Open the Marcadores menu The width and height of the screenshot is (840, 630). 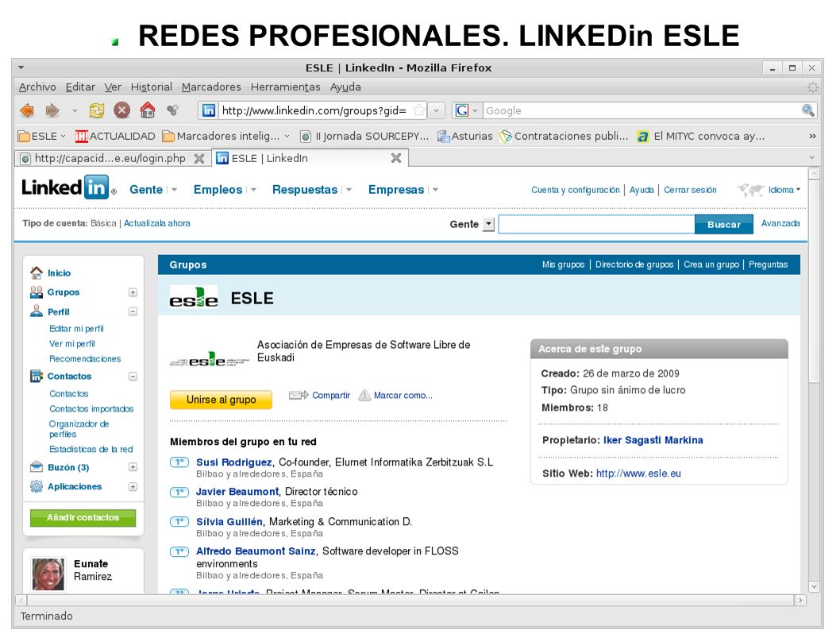point(211,87)
